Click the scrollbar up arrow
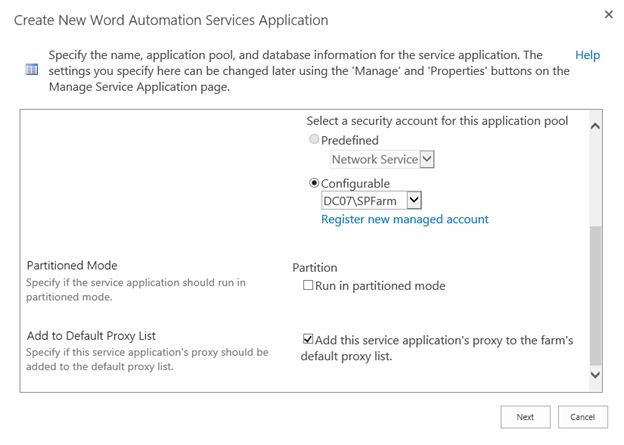 pos(596,127)
